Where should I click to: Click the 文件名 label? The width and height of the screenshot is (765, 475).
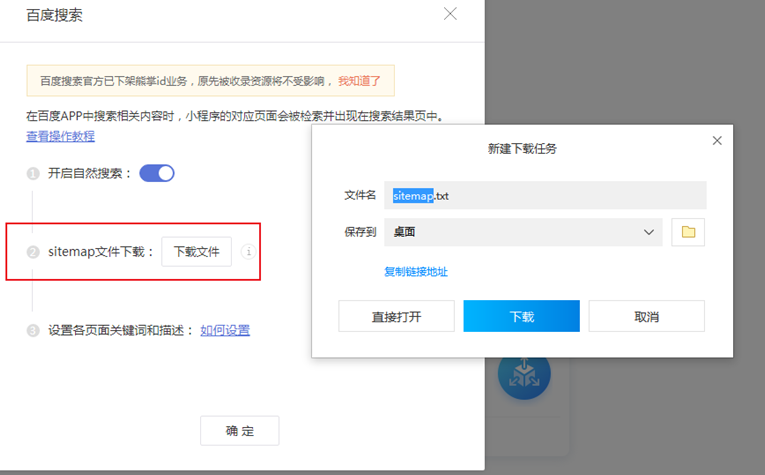[360, 195]
